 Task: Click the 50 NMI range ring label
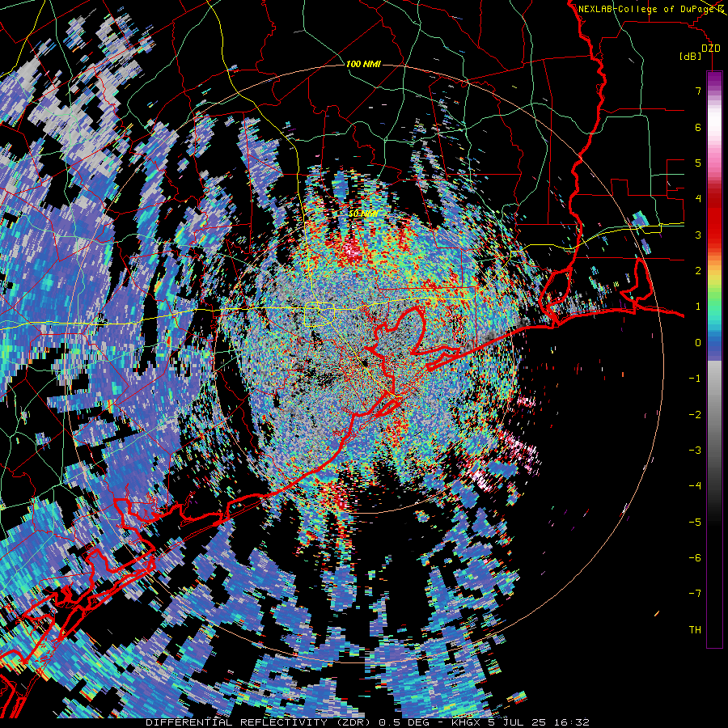pyautogui.click(x=363, y=214)
